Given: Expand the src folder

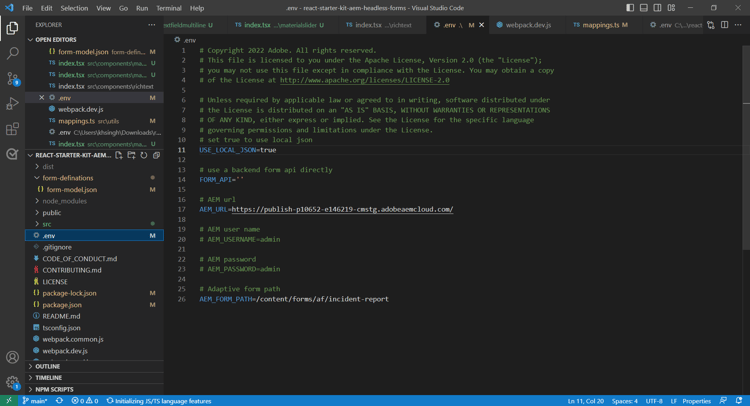Looking at the screenshot, I should pyautogui.click(x=94, y=224).
